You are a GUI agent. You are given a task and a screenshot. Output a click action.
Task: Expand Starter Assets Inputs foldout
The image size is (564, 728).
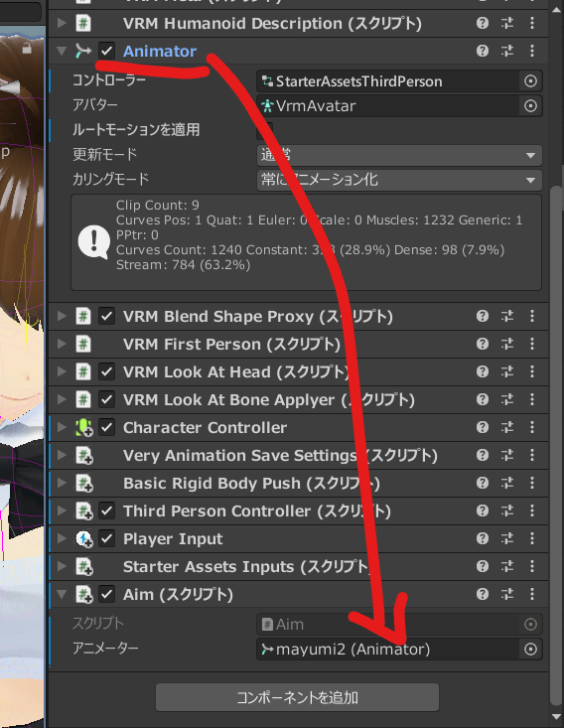(62, 566)
